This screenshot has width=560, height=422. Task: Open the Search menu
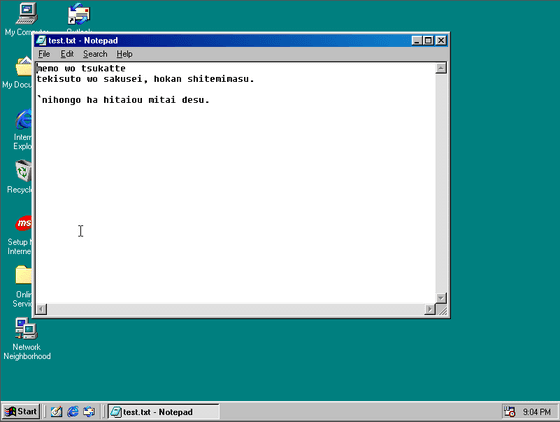coord(95,54)
